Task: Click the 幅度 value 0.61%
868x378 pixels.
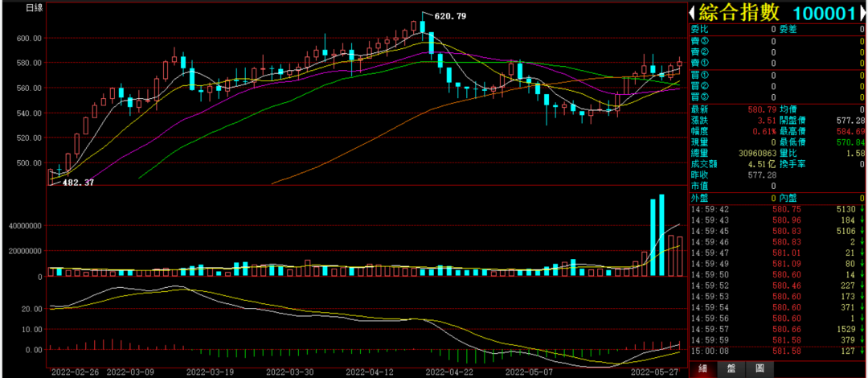Action: tap(764, 131)
